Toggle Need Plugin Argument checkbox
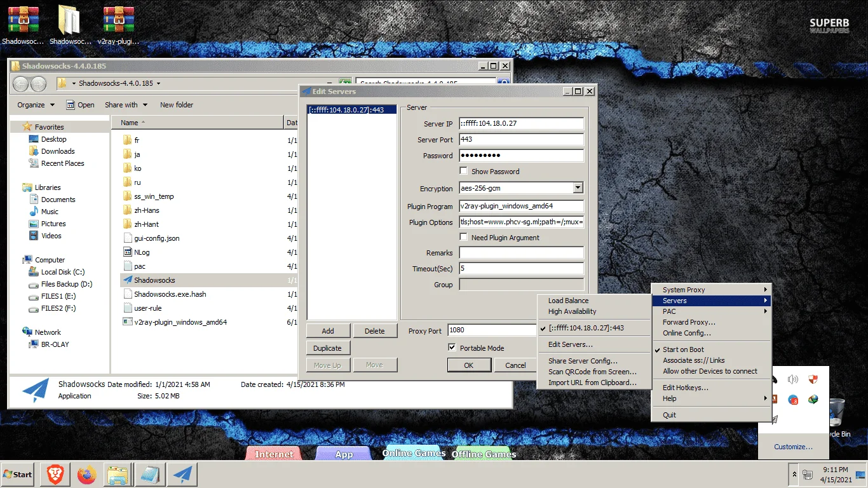 pos(464,237)
